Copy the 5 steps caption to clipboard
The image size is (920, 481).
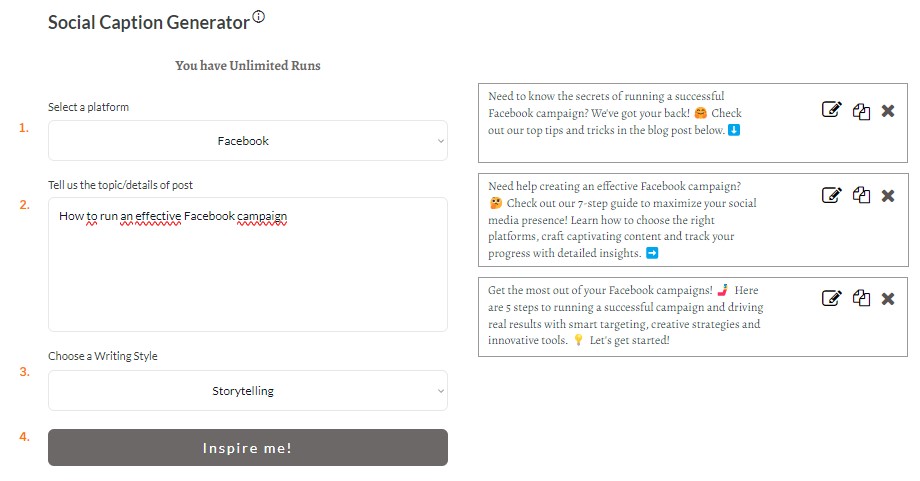[x=861, y=298]
